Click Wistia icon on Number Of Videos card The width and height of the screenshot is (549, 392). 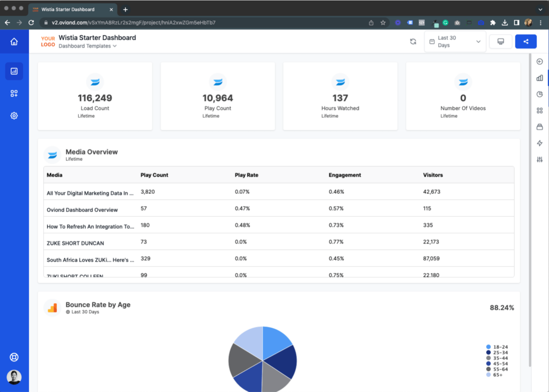(x=463, y=82)
